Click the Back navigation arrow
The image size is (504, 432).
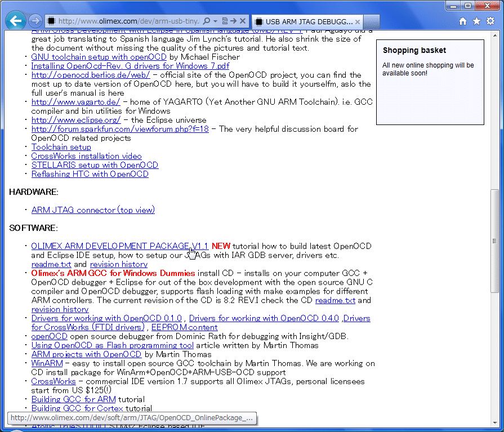click(15, 20)
